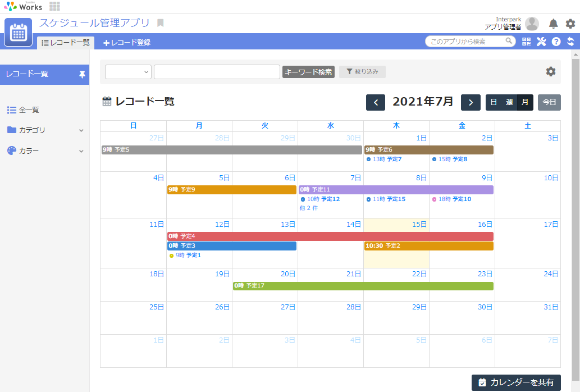Open the green 予定17 event
Image resolution: width=580 pixels, height=392 pixels.
(363, 286)
